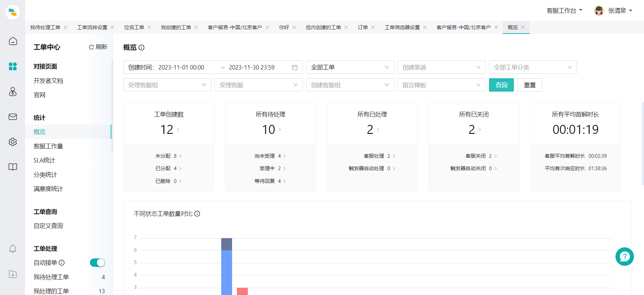
Task: Open the 客服关闭 2 detail row
Action: coord(481,156)
